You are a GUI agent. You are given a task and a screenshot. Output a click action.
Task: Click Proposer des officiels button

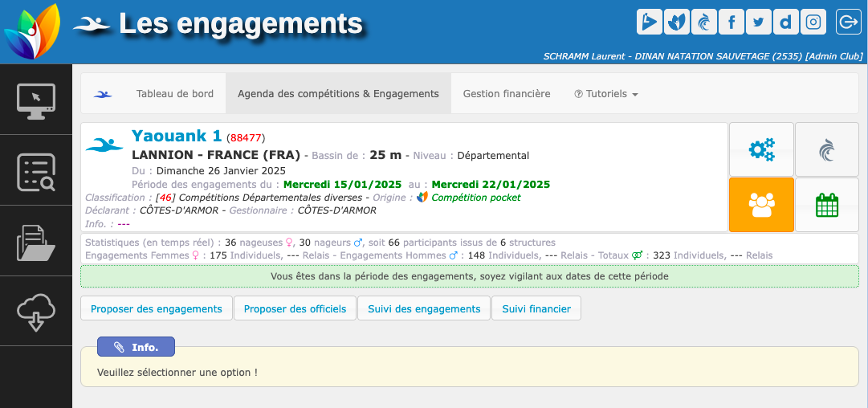(x=295, y=308)
